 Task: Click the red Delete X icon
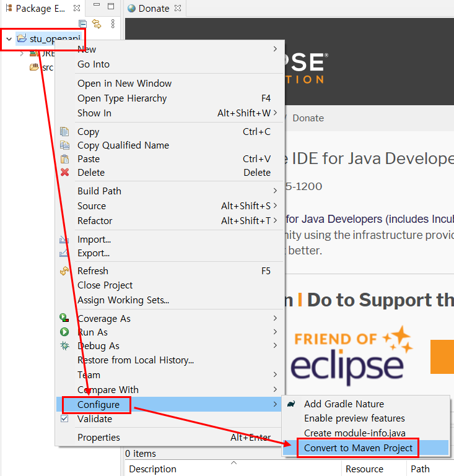click(64, 173)
